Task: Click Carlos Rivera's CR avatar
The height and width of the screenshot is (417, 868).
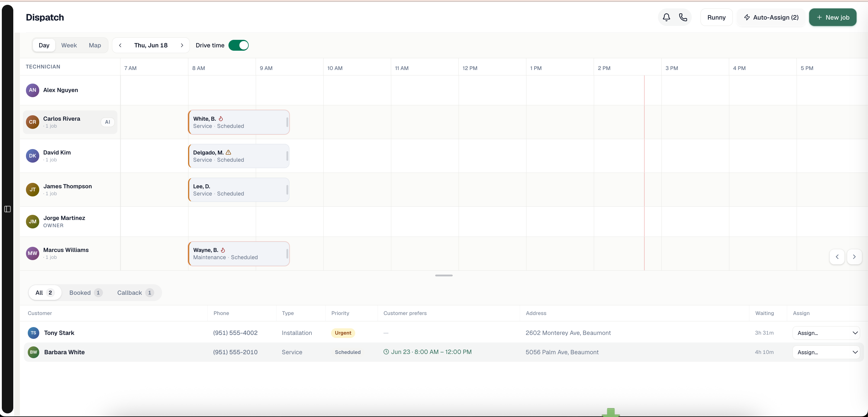Action: click(x=32, y=122)
